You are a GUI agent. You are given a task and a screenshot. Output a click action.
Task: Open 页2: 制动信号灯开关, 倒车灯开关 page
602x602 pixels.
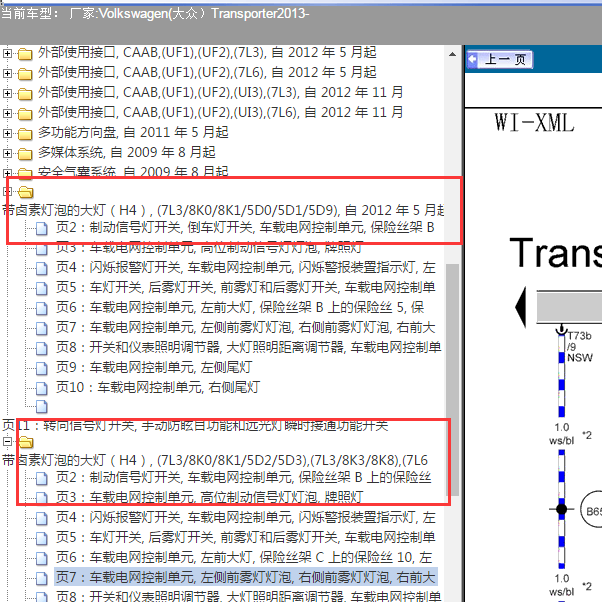click(245, 227)
